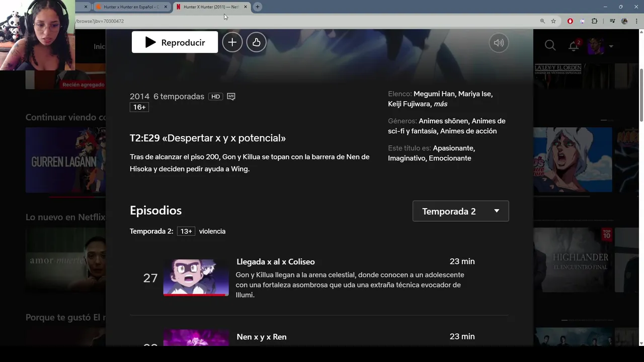Click the red Opera-style extension icon
644x362 pixels.
570,21
